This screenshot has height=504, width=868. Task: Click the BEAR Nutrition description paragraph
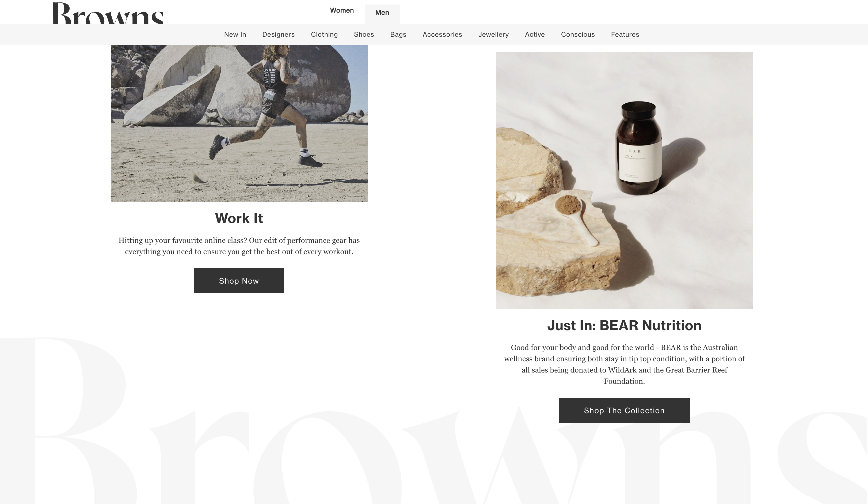click(624, 364)
